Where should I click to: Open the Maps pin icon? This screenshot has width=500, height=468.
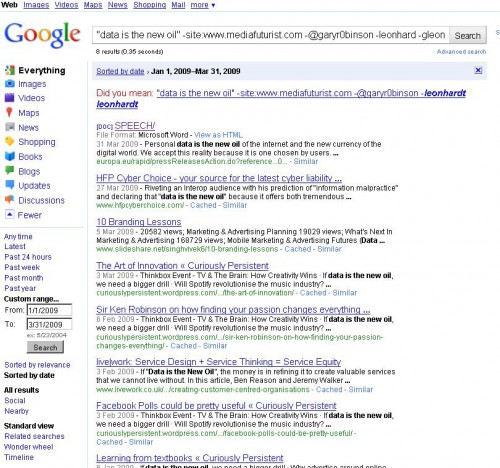10,112
